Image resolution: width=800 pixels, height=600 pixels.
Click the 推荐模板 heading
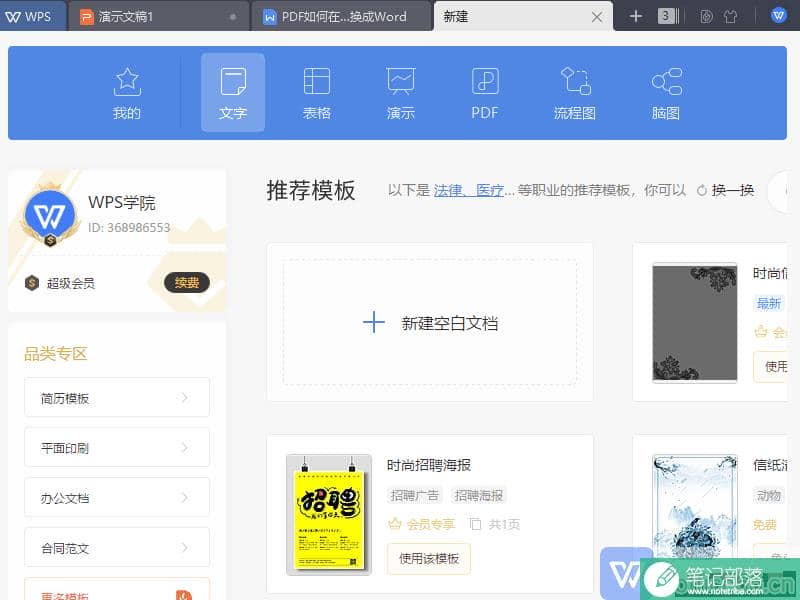[x=311, y=190]
